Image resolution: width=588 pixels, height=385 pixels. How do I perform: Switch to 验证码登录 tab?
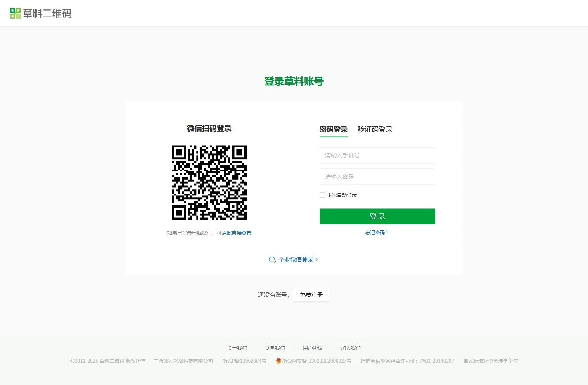click(375, 130)
